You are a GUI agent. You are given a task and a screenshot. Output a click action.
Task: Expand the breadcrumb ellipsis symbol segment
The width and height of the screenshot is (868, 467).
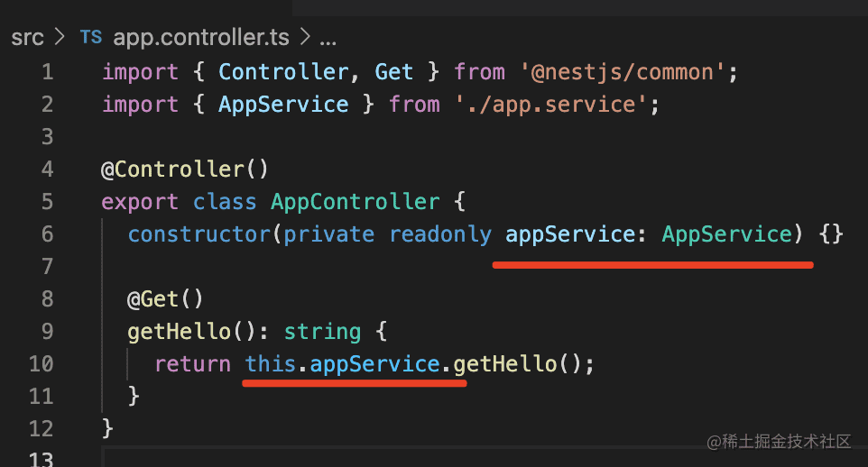click(328, 38)
